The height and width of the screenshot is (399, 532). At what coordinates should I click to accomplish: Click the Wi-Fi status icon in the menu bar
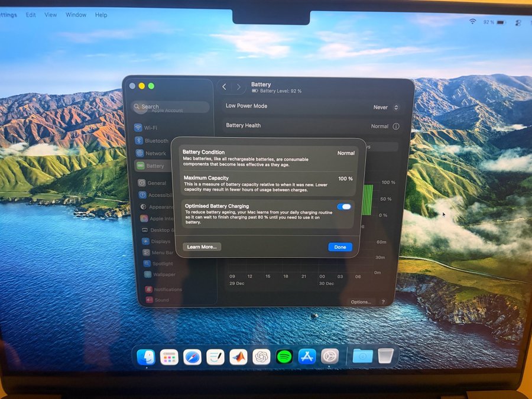(472, 22)
